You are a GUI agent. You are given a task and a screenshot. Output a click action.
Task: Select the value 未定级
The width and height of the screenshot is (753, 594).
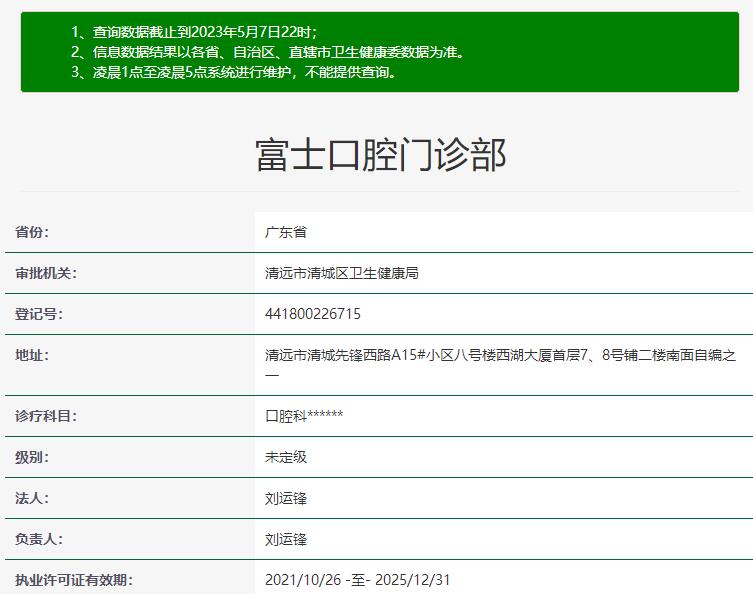point(286,457)
